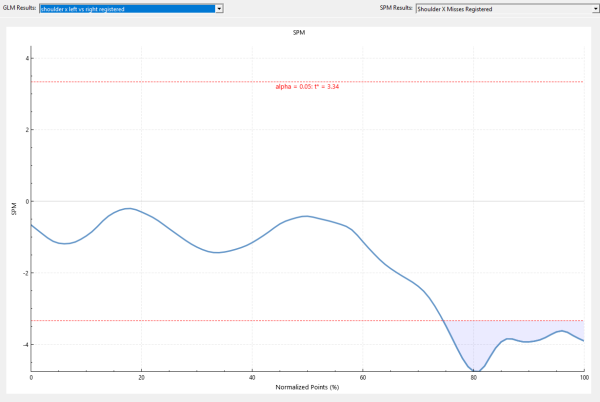Screen dimensions: 600x402
Task: Click the 'SPM Results:' label
Action: tap(396, 8)
